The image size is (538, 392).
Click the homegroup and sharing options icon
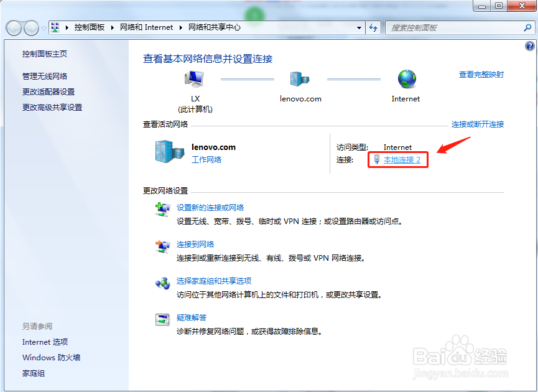tap(162, 284)
